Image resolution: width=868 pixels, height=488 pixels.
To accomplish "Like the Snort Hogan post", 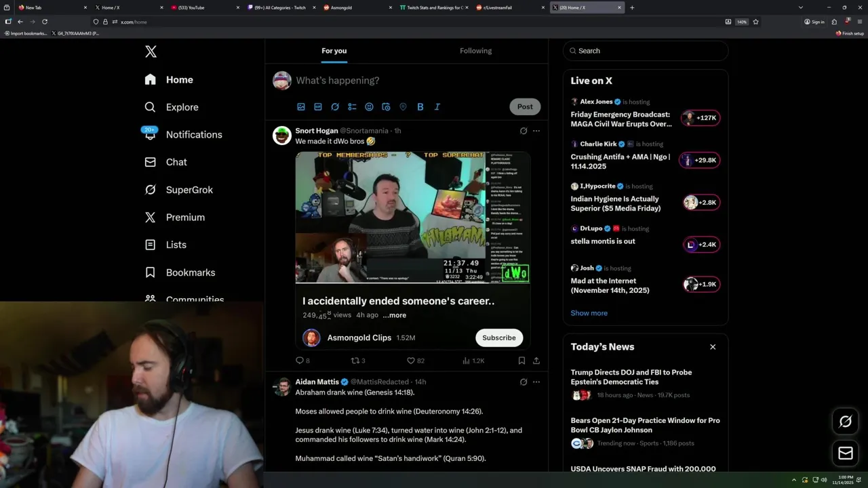I will (415, 361).
